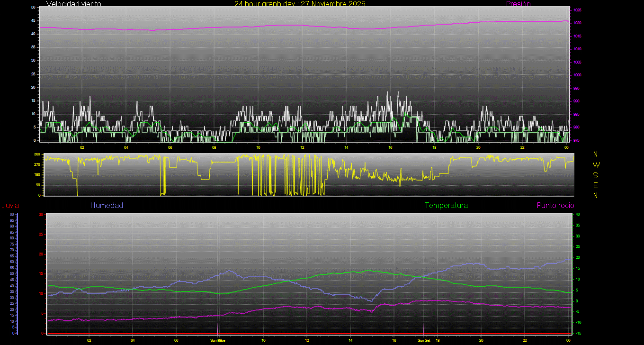The width and height of the screenshot is (644, 345).
Task: Click the magenta 'Presión' legend label
Action: [518, 4]
